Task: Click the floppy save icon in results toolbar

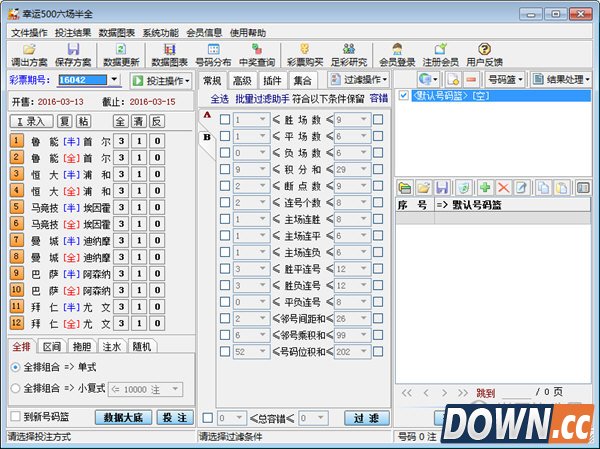Action: 442,188
